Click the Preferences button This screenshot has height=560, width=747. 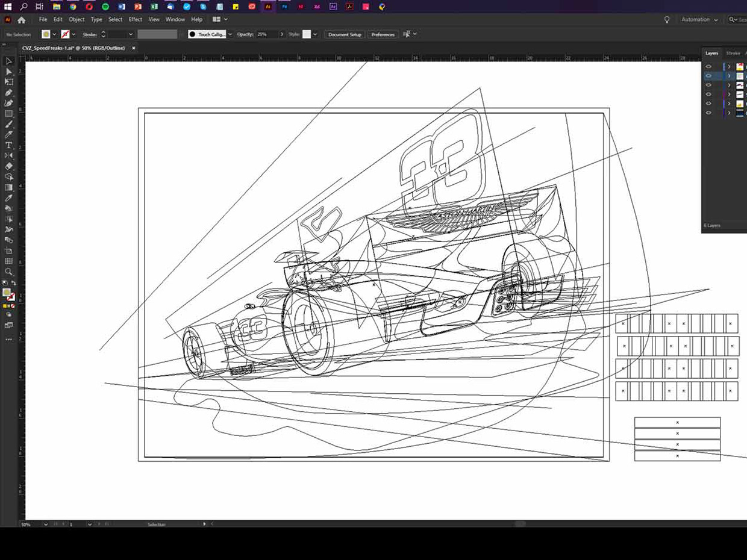tap(383, 34)
